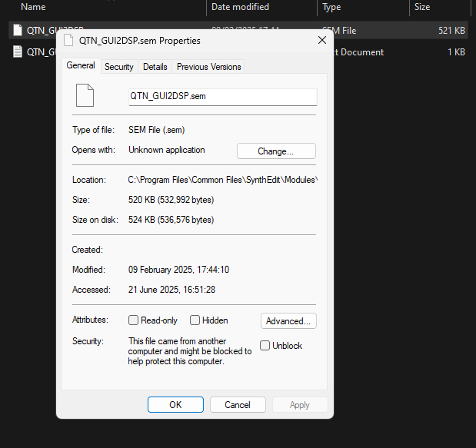Viewport: 476px width, 448px height.
Task: Click the Type column header
Action: coord(332,7)
